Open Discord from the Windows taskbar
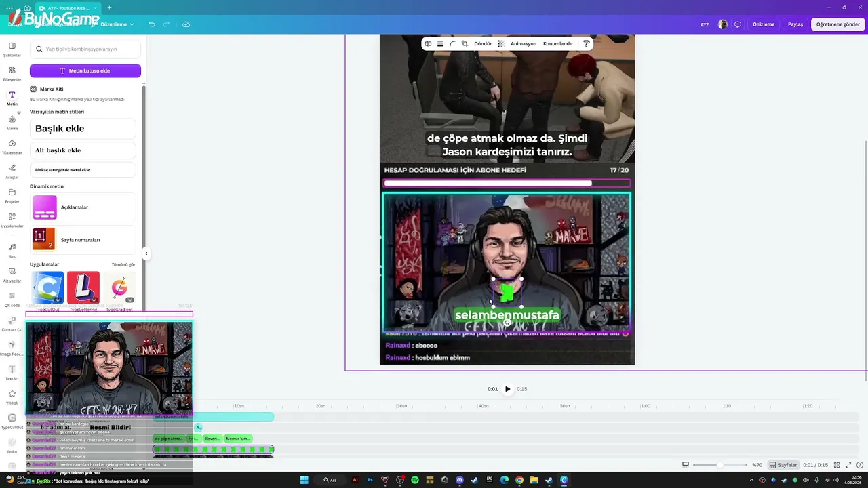 pos(459,480)
